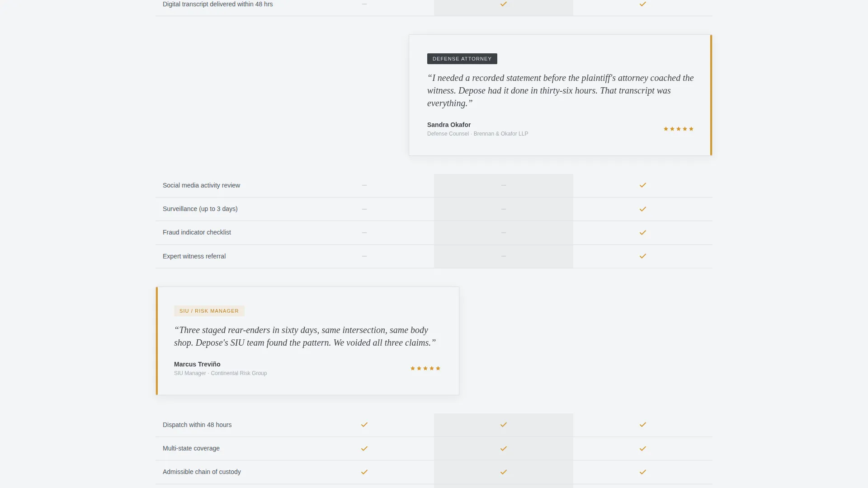Click the 'Multi-state coverage' label
Screen dimensions: 868x488
coord(191,448)
